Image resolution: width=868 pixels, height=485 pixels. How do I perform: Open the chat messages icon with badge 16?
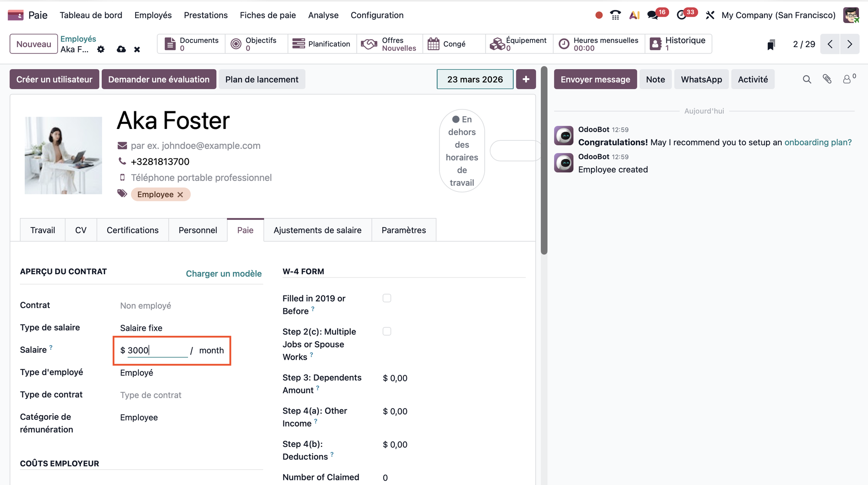click(652, 15)
